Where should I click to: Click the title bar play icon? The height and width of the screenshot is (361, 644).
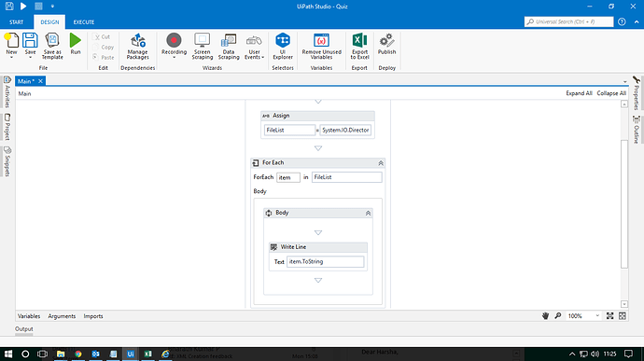[23, 7]
